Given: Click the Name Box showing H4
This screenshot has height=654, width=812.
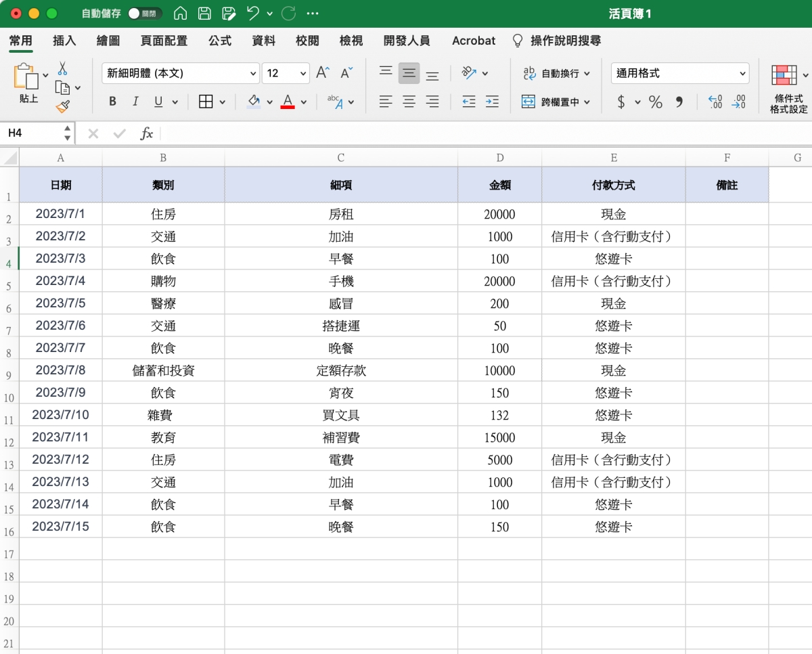Looking at the screenshot, I should (32, 133).
